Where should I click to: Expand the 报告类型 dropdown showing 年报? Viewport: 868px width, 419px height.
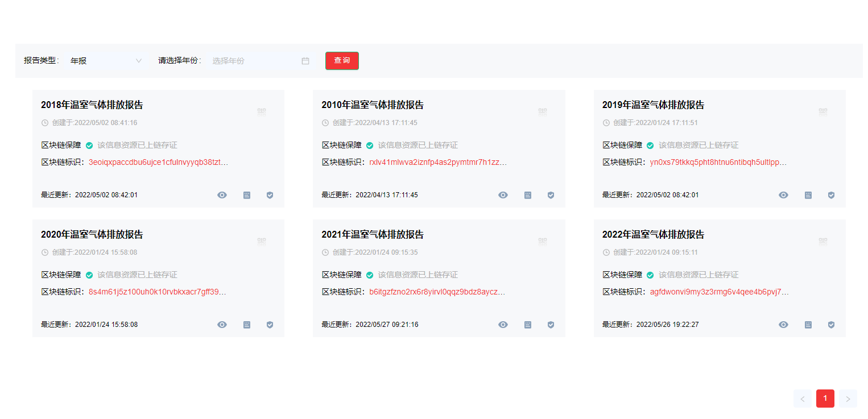click(x=105, y=61)
